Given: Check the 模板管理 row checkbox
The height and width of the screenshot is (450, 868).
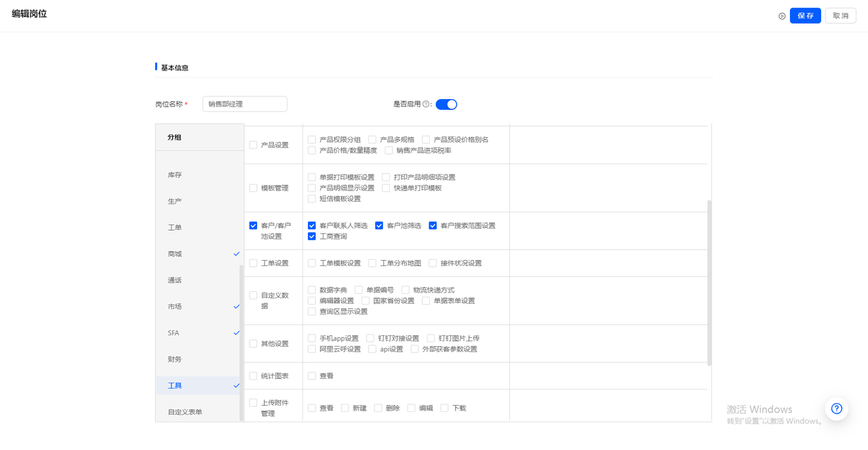Looking at the screenshot, I should tap(253, 188).
